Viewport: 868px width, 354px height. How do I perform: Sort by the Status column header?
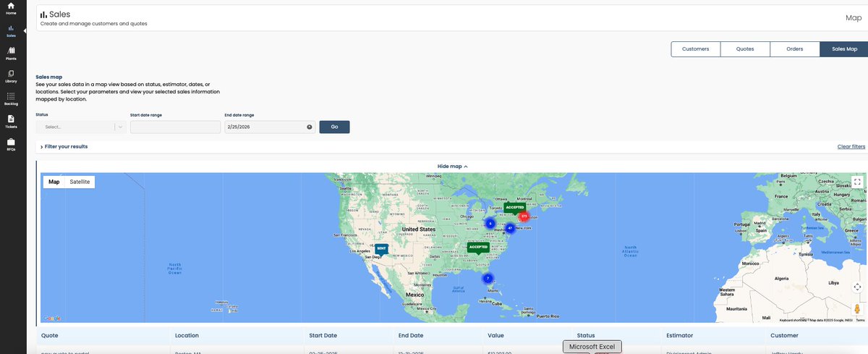(585, 335)
